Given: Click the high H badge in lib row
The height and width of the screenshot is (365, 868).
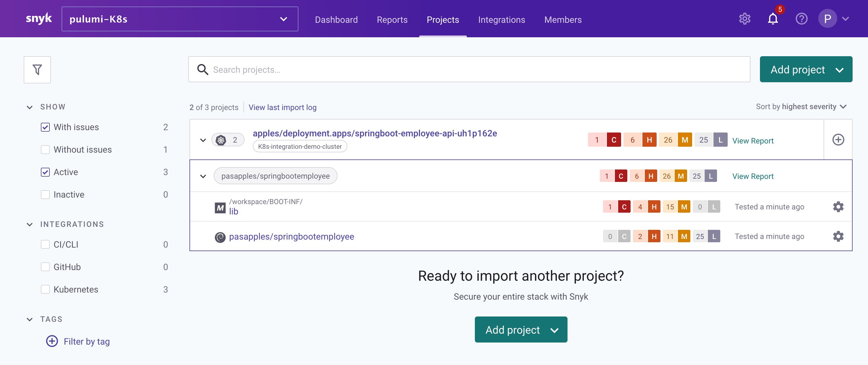Looking at the screenshot, I should click(654, 207).
